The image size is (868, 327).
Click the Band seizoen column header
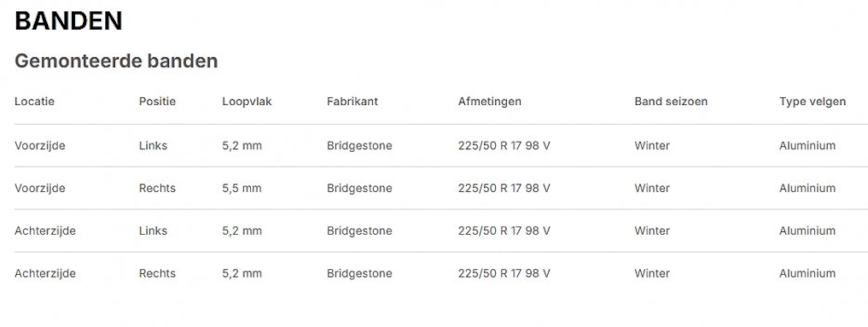point(671,102)
